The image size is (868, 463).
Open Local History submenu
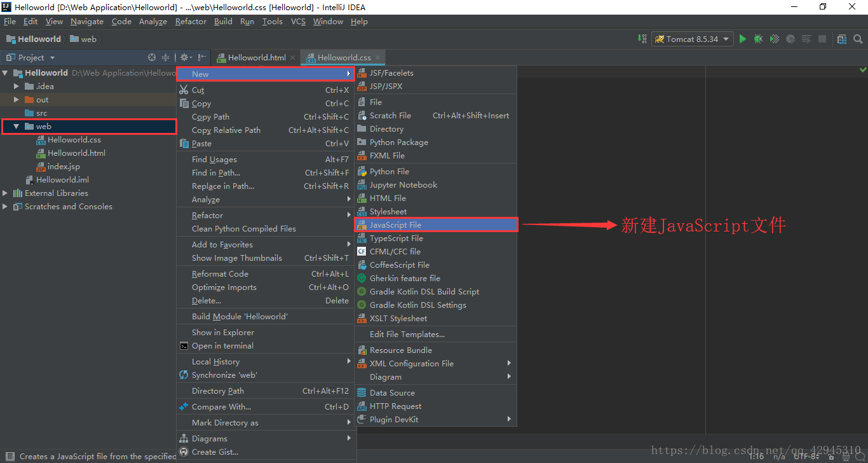(x=266, y=362)
